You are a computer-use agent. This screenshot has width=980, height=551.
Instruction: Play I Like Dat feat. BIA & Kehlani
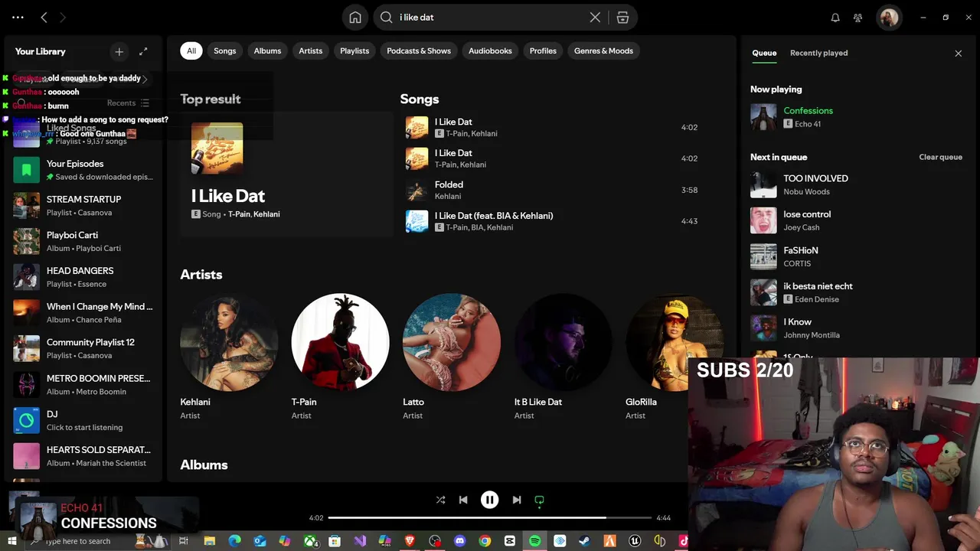click(551, 221)
